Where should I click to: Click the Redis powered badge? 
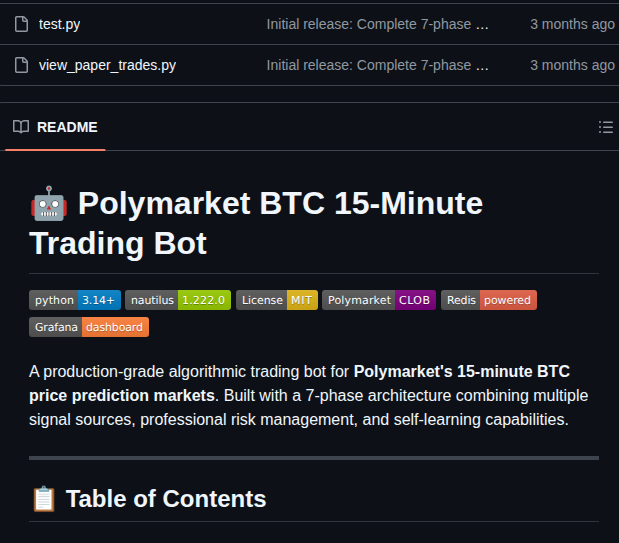coord(489,300)
